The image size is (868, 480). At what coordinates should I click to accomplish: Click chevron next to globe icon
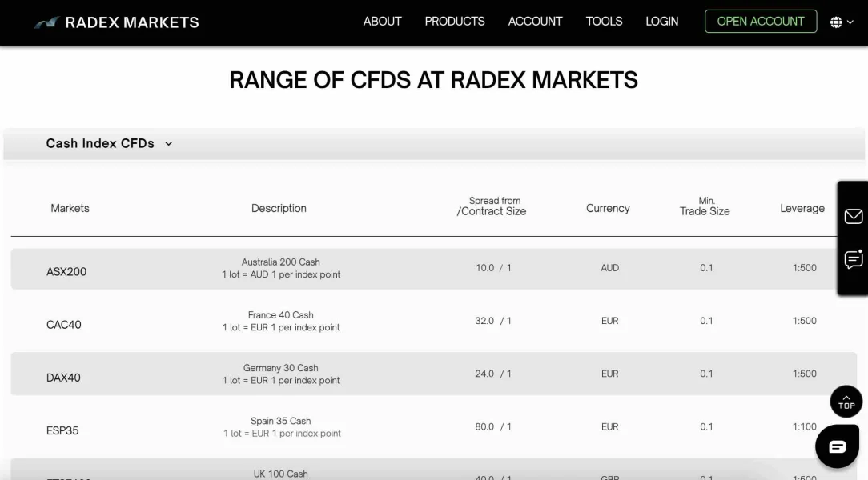click(850, 23)
